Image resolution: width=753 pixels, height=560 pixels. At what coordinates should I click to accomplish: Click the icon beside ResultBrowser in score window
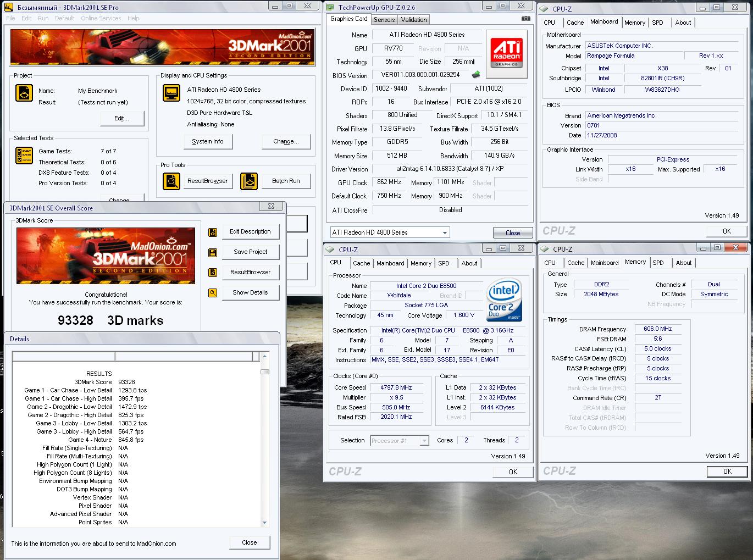click(x=213, y=273)
